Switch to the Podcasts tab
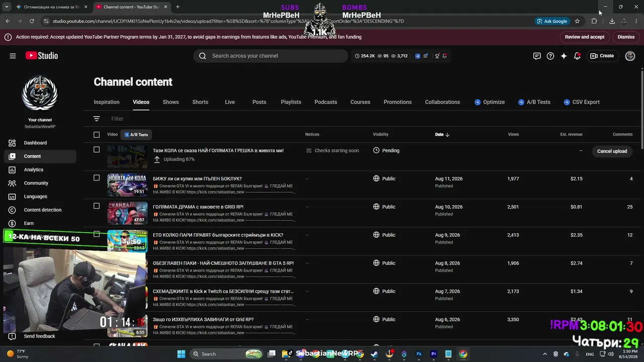Viewport: 644px width, 362px height. click(x=326, y=102)
